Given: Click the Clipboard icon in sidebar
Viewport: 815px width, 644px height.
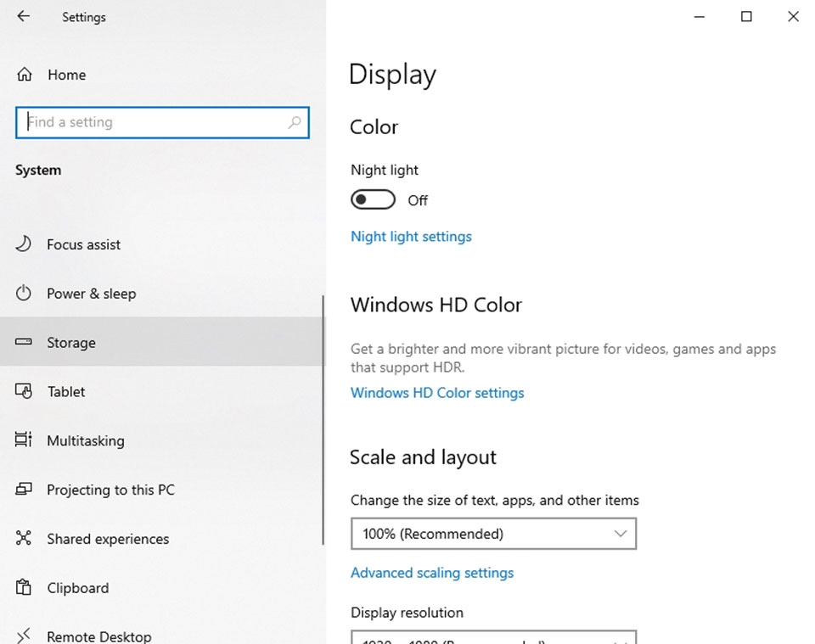Looking at the screenshot, I should [x=24, y=588].
